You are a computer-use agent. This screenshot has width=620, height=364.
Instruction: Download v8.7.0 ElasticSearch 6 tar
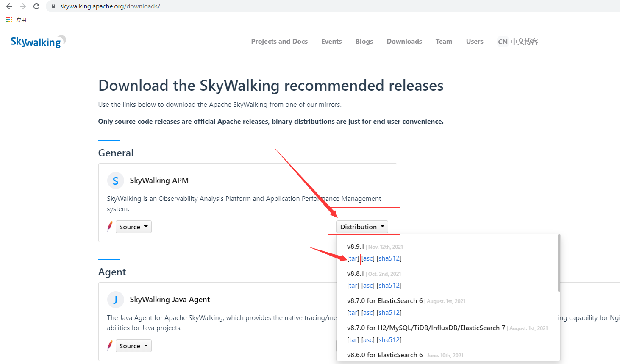(353, 313)
